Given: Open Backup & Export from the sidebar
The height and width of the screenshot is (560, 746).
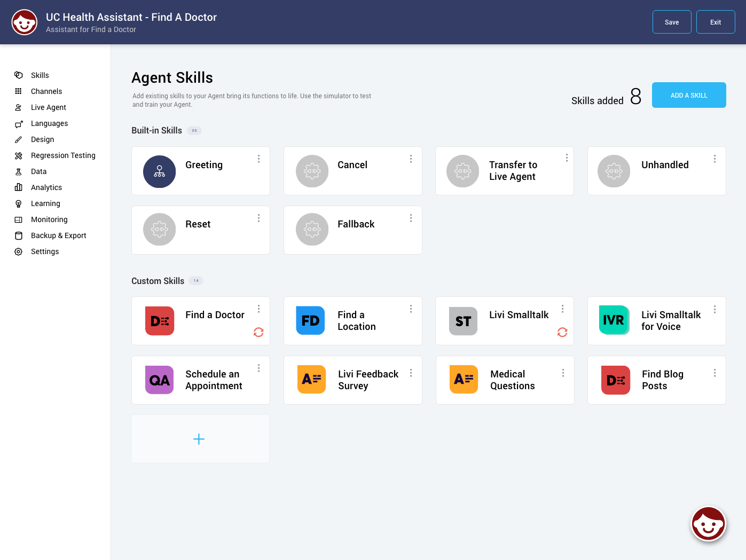Looking at the screenshot, I should 19,235.
